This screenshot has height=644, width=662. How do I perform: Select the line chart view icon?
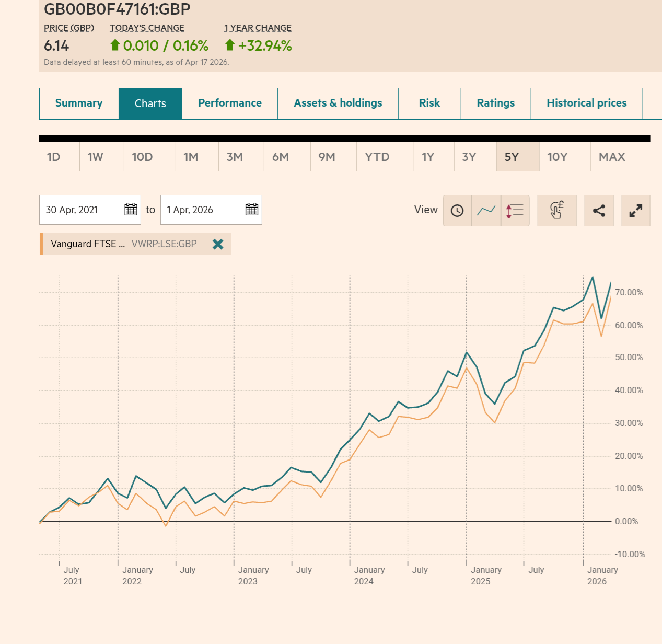486,211
